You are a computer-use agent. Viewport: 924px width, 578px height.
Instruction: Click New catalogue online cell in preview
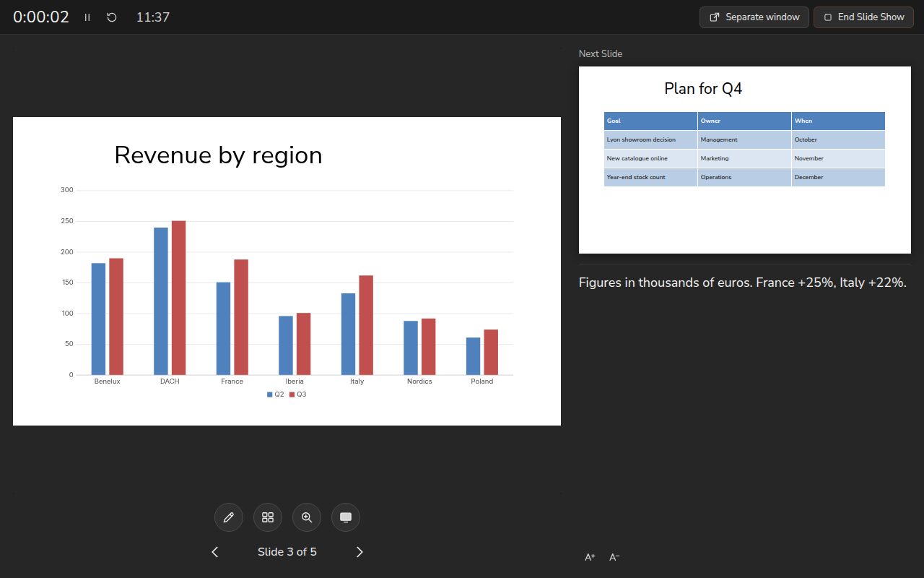pos(650,158)
